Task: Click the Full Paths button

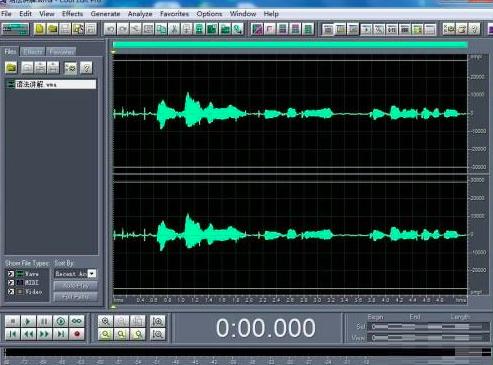Action: tap(76, 296)
